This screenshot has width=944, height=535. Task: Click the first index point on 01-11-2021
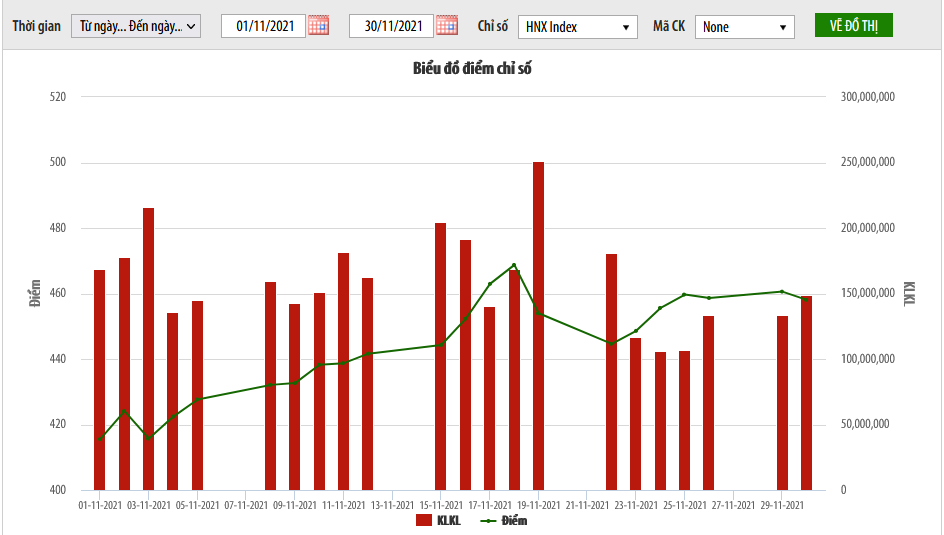coord(100,439)
